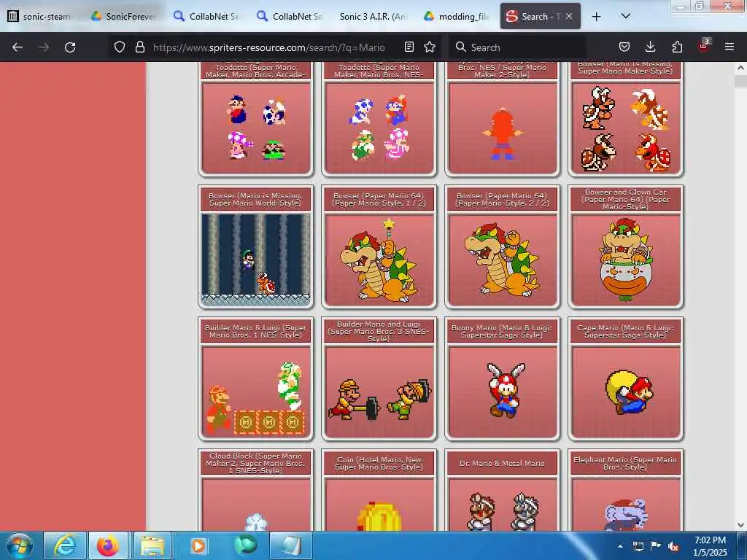Image resolution: width=747 pixels, height=560 pixels.
Task: View site security padlock info
Action: tap(139, 47)
